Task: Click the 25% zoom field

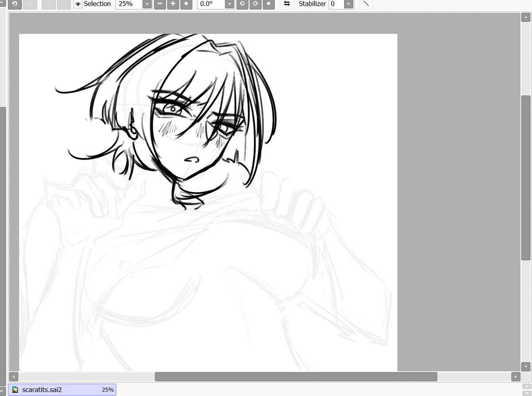Action: point(129,4)
